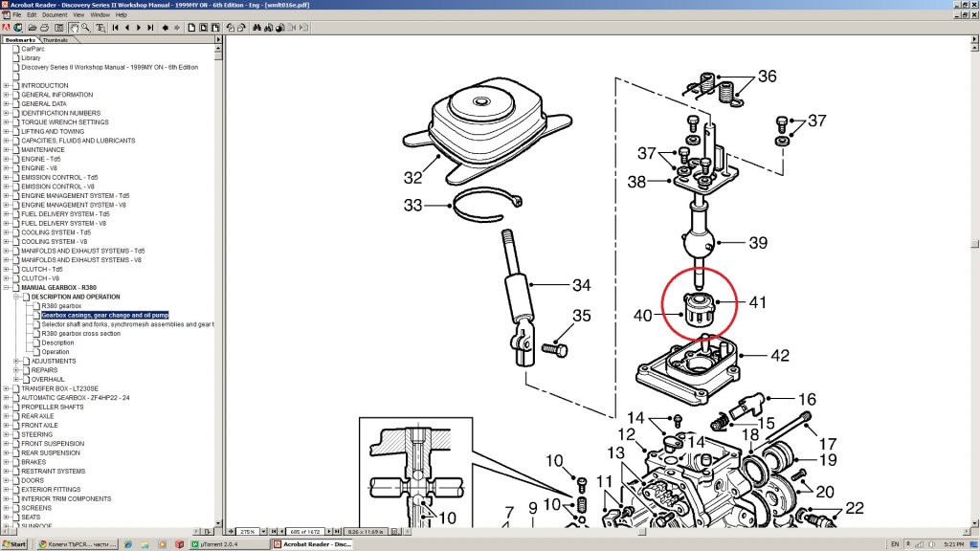
Task: Go to first page toolbar icon
Action: (x=115, y=28)
